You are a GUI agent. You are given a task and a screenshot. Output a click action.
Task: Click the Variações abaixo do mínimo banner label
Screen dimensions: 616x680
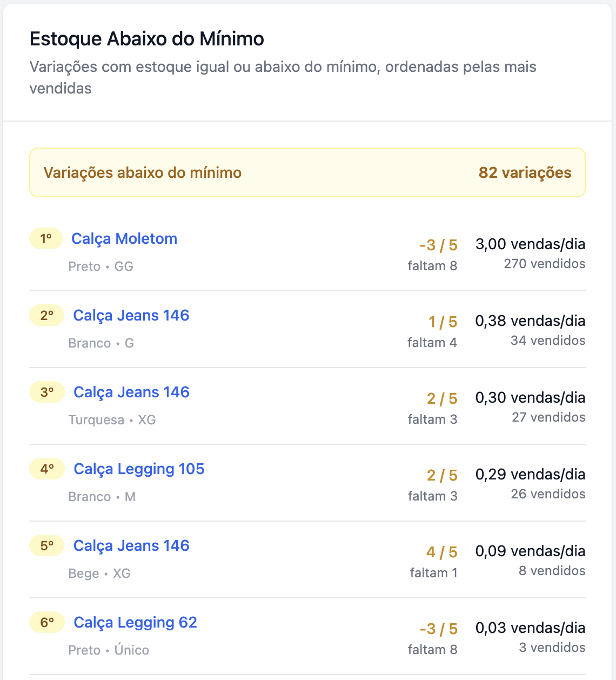tap(143, 173)
